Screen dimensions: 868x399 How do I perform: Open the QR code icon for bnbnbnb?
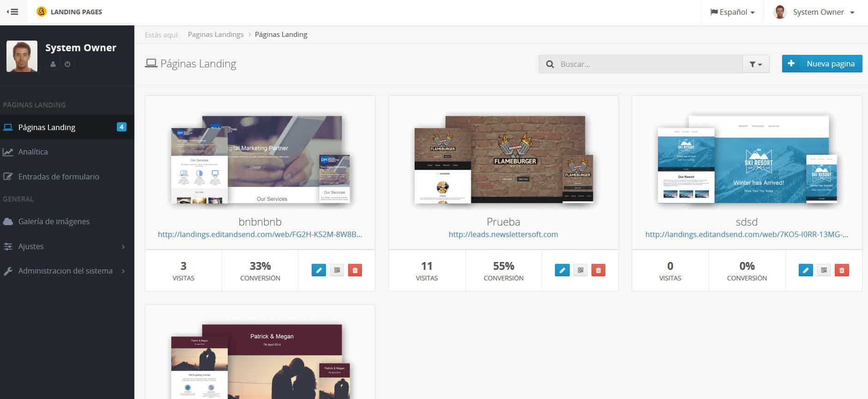[337, 270]
